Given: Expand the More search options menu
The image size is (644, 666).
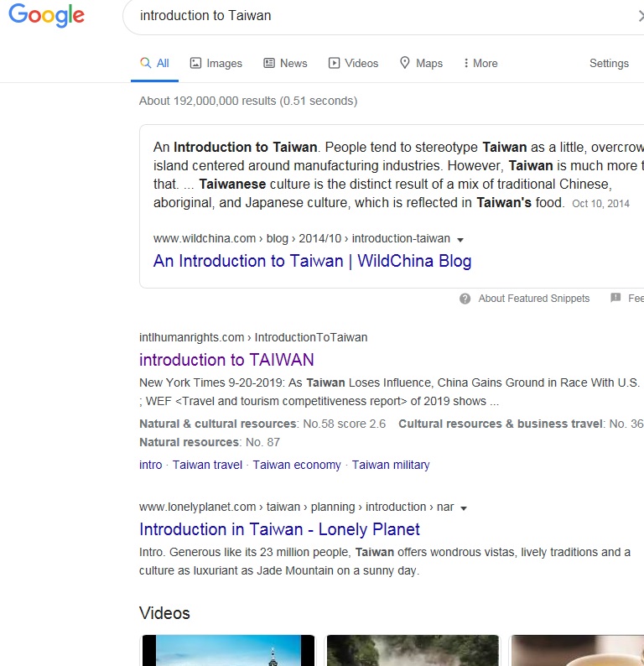Looking at the screenshot, I should pyautogui.click(x=480, y=63).
